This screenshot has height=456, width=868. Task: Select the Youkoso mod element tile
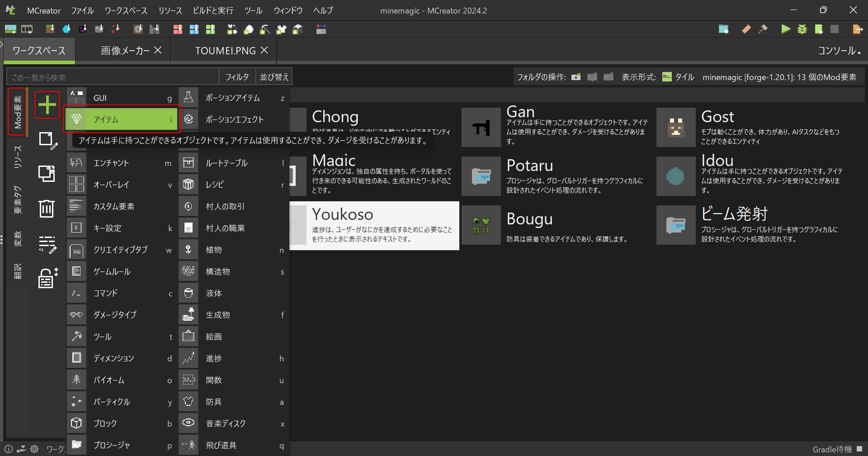pyautogui.click(x=374, y=225)
